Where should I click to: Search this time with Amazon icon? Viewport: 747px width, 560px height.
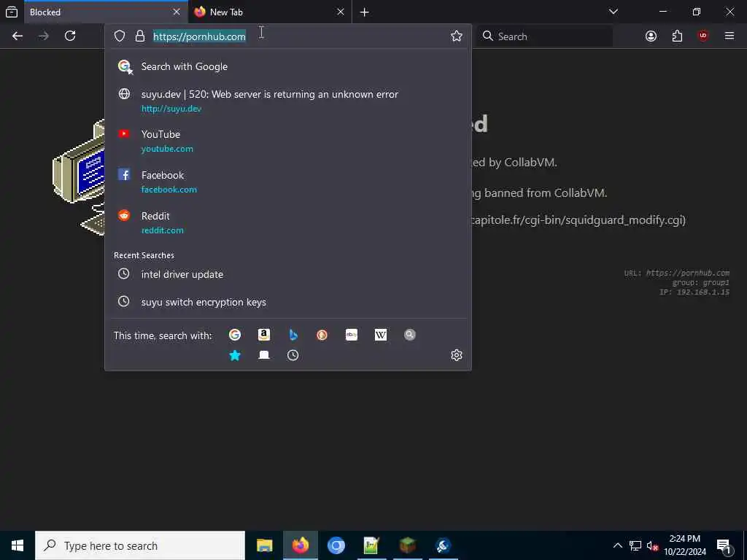click(264, 335)
